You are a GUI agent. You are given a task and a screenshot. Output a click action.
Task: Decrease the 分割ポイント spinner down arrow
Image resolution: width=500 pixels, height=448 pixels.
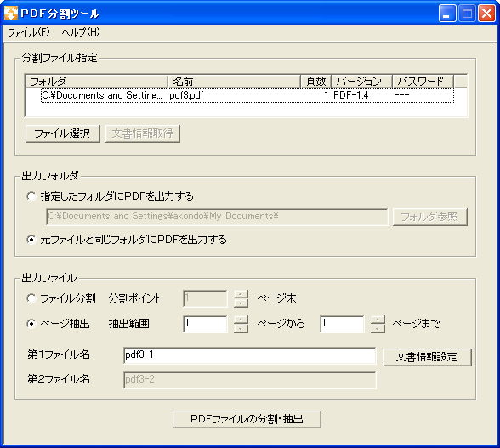coord(241,303)
